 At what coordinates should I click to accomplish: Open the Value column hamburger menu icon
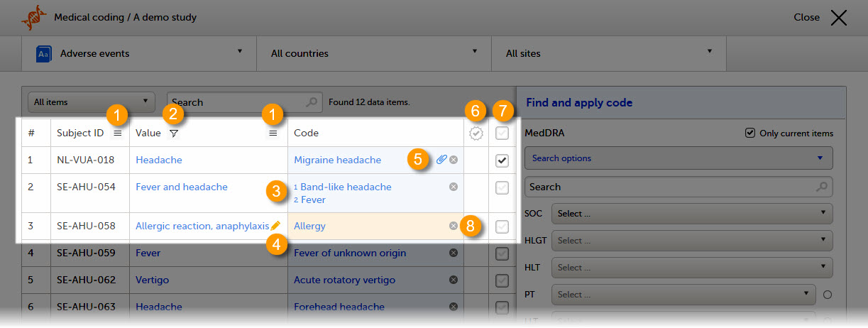click(x=273, y=133)
